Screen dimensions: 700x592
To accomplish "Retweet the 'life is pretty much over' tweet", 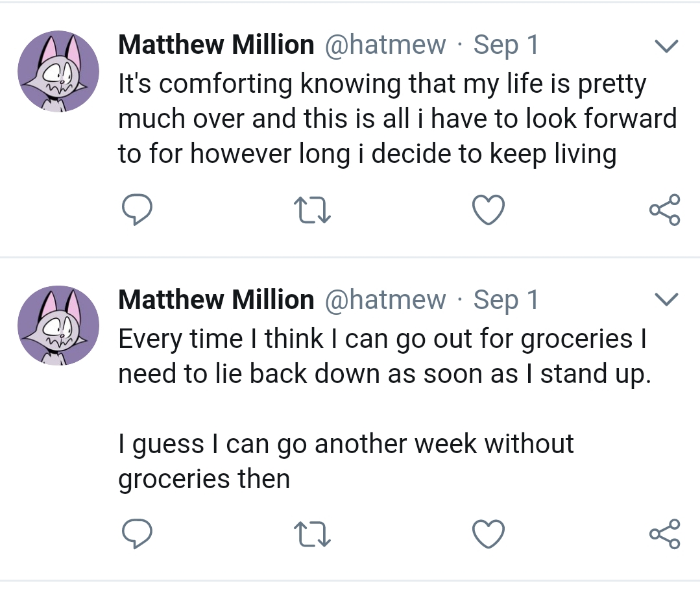I will 313,211.
